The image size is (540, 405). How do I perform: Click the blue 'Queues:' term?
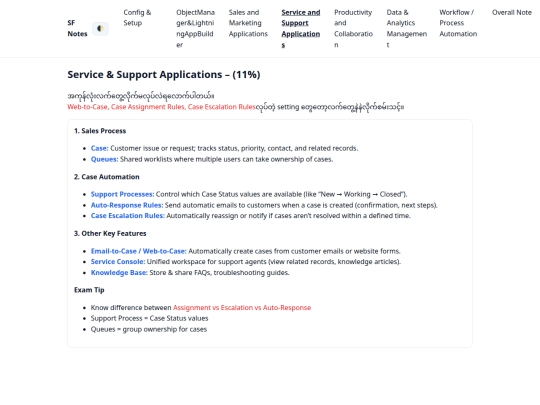[104, 159]
